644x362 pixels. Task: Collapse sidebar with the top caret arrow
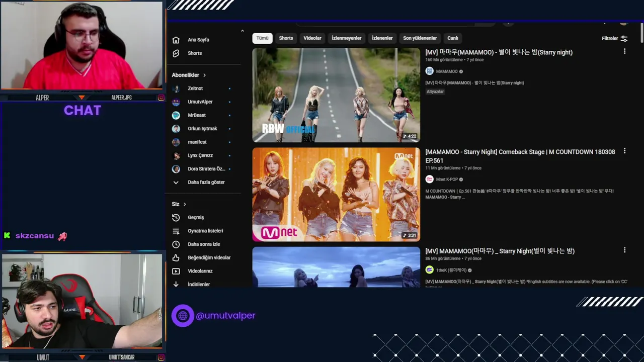242,31
